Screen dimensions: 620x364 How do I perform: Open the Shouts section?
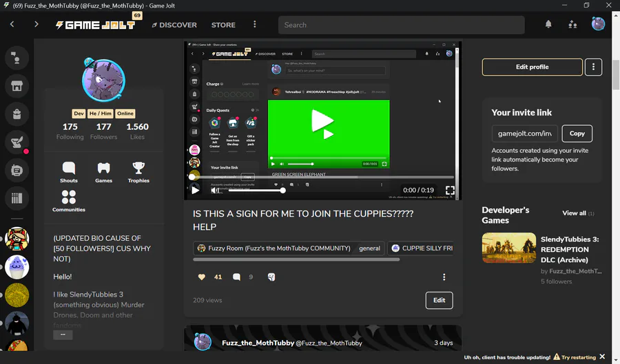click(x=69, y=172)
